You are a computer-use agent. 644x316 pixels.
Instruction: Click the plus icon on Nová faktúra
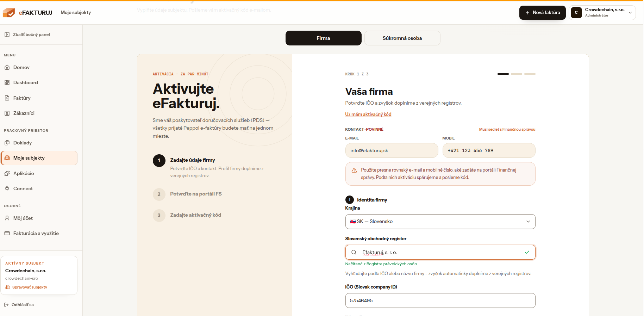pyautogui.click(x=527, y=13)
